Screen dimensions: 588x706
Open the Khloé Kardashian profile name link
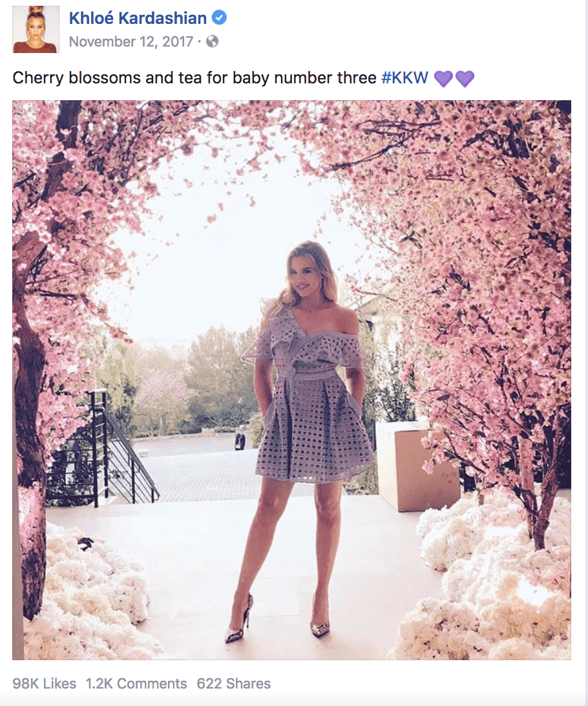(x=138, y=18)
